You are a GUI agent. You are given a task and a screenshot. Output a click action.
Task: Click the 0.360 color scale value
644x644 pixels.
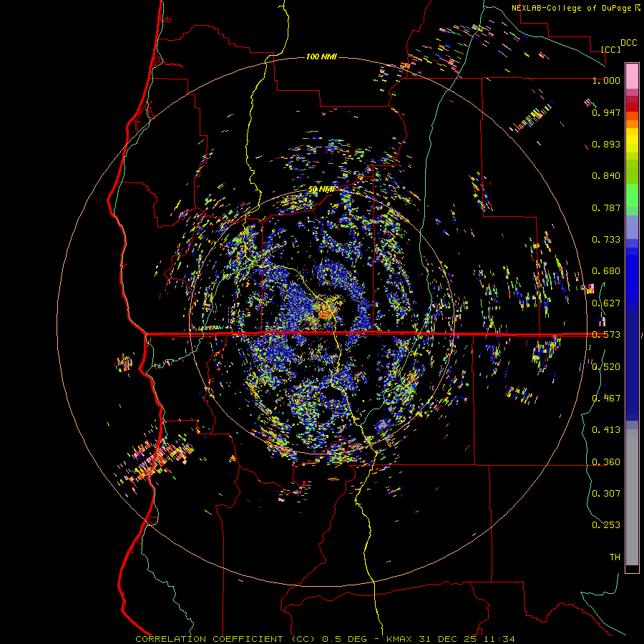click(x=606, y=462)
